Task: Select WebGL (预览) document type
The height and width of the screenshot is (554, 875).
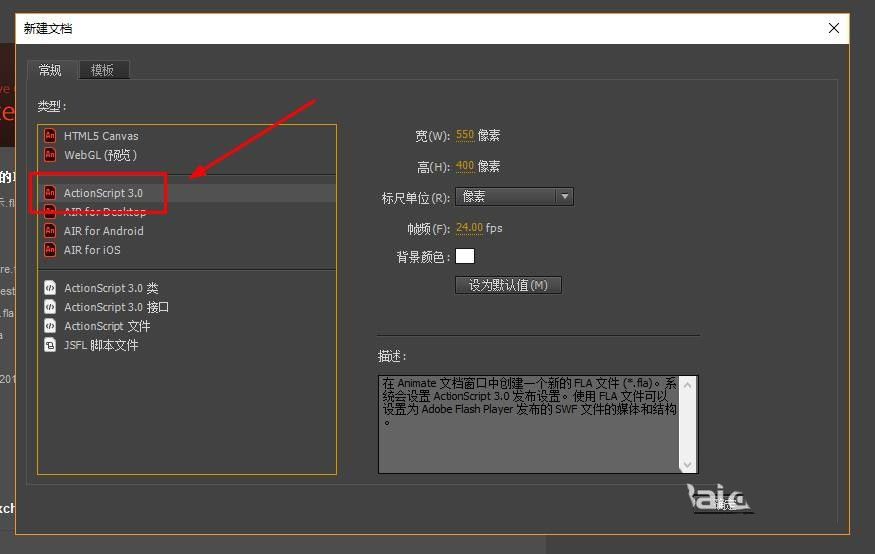Action: pos(187,155)
